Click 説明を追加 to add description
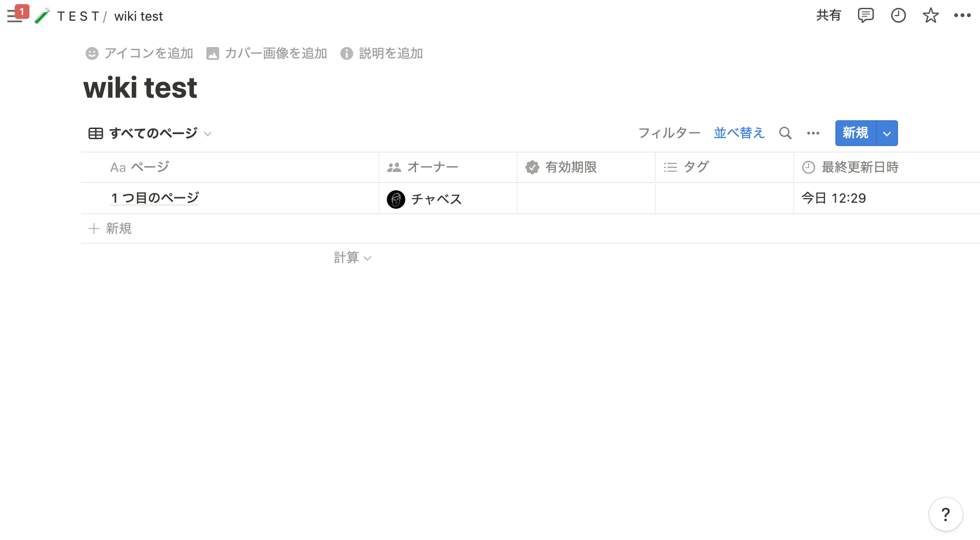Image resolution: width=980 pixels, height=540 pixels. click(x=382, y=53)
